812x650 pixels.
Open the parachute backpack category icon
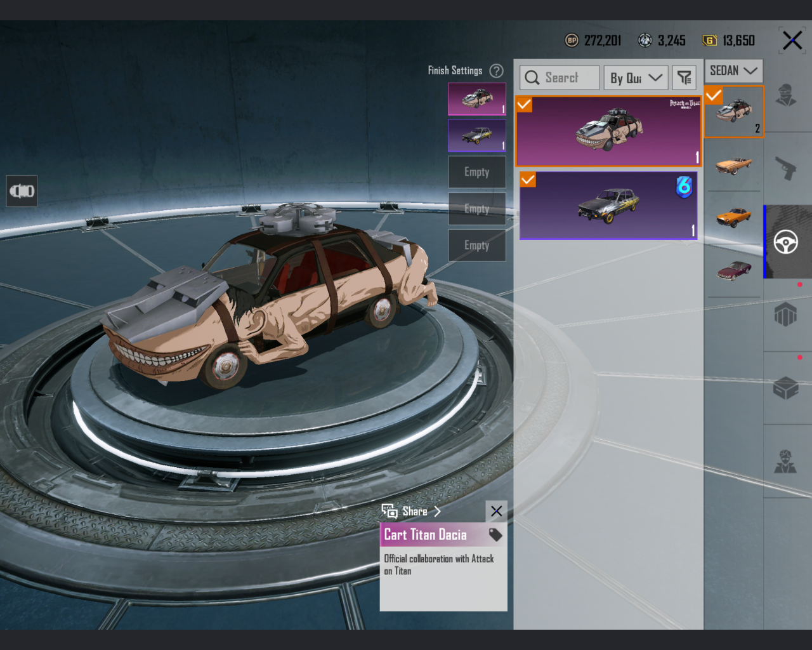pyautogui.click(x=786, y=315)
